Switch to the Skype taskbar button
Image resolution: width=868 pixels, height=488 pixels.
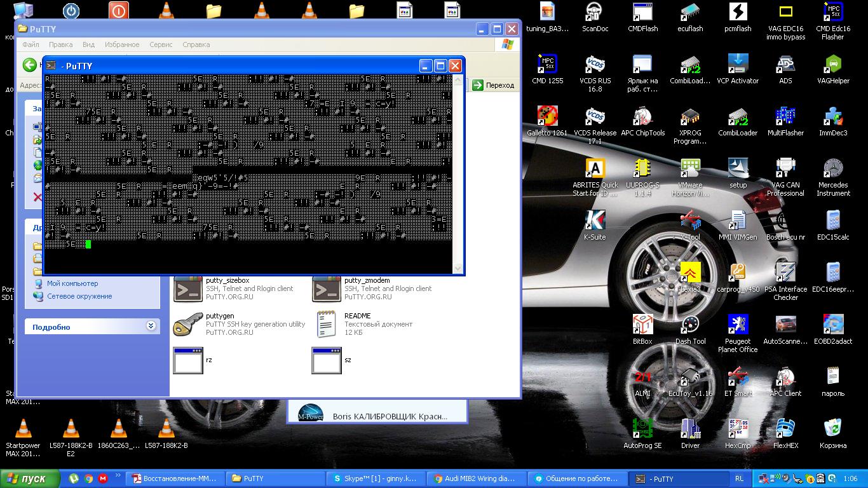point(376,478)
